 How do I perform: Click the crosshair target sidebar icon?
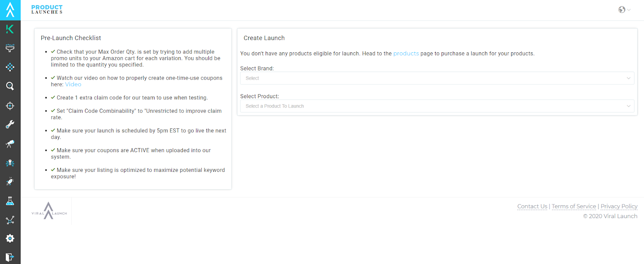pyautogui.click(x=10, y=106)
